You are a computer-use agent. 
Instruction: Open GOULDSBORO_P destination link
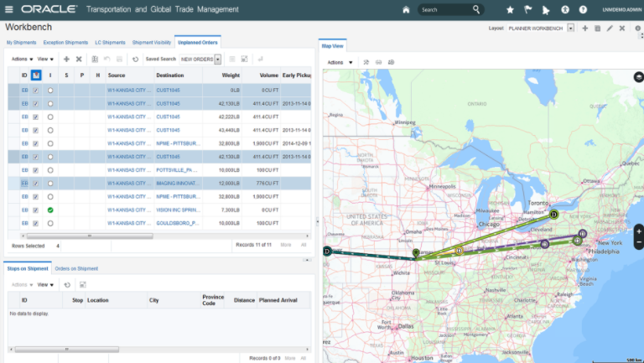click(178, 223)
